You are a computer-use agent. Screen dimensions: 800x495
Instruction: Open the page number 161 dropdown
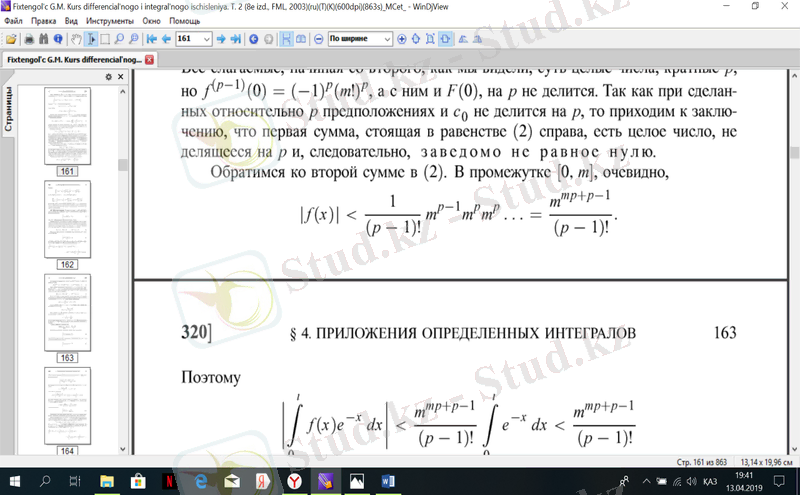(x=207, y=39)
